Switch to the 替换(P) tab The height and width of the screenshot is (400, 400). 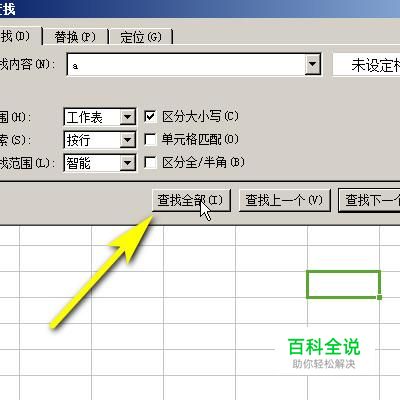click(75, 37)
